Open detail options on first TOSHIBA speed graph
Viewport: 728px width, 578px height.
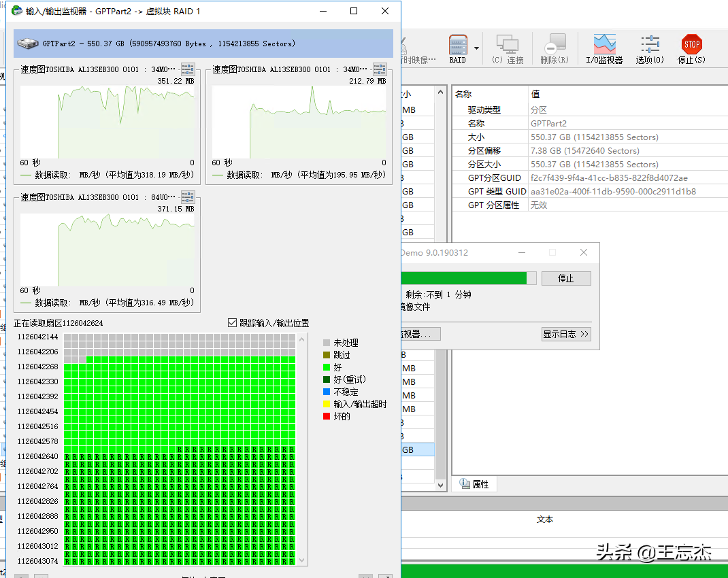[x=188, y=67]
